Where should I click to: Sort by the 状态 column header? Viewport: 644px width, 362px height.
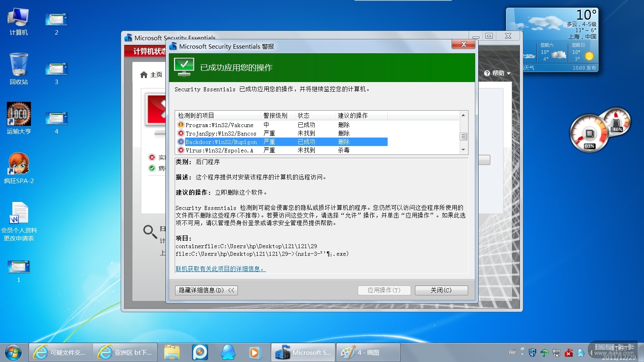pos(315,115)
